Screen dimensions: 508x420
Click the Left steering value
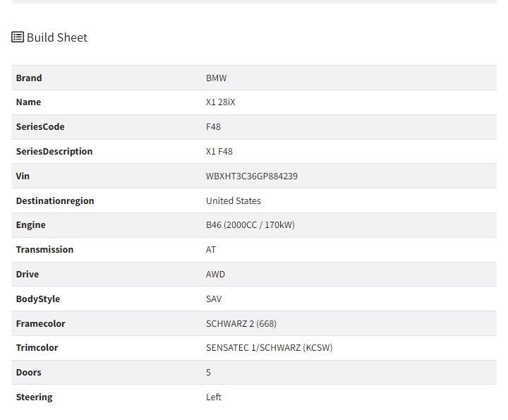click(213, 397)
